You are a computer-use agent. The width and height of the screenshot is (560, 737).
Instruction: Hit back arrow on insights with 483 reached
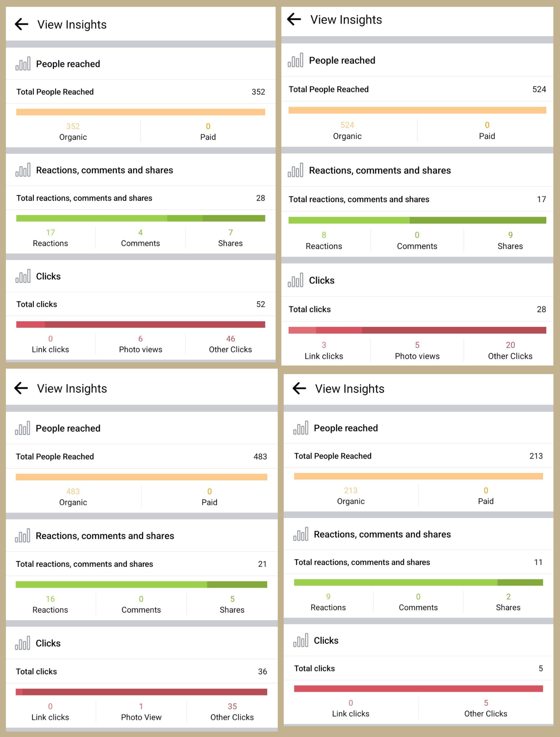click(x=21, y=388)
